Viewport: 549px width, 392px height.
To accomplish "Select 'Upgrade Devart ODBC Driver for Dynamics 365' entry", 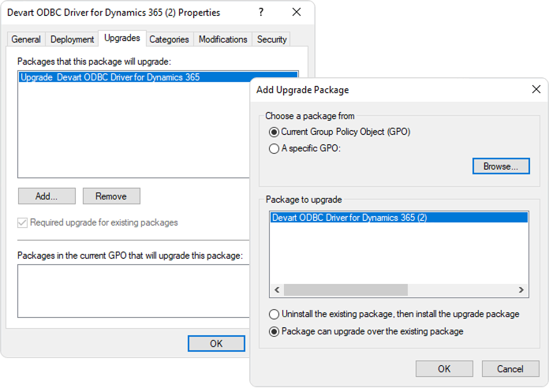I will click(134, 77).
